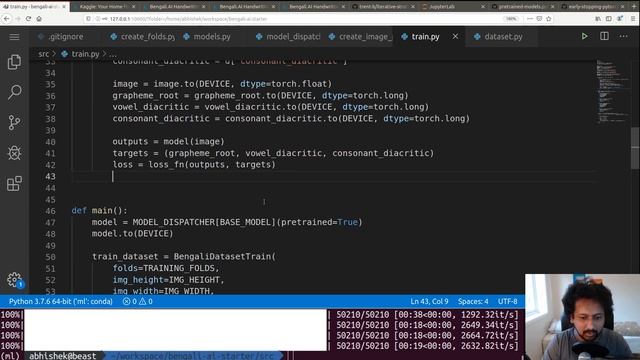Click the breadcrumb ellipsis symbol segment
The image size is (640, 360).
tap(113, 54)
